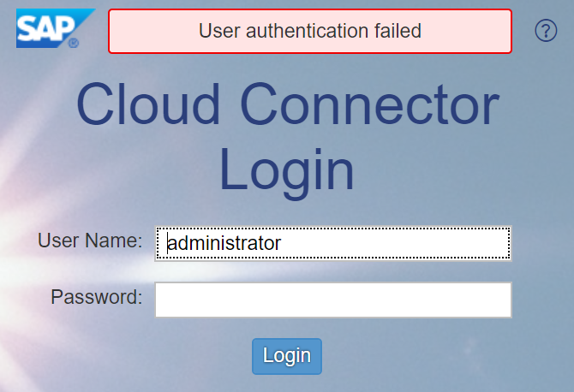The width and height of the screenshot is (574, 392).
Task: Focus the empty Password input field
Action: point(333,300)
